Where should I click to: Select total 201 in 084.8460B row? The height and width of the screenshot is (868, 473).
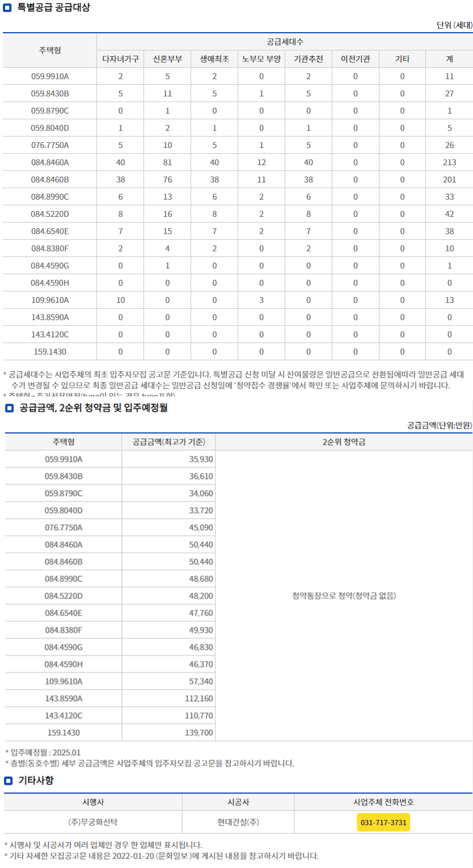[x=449, y=180]
